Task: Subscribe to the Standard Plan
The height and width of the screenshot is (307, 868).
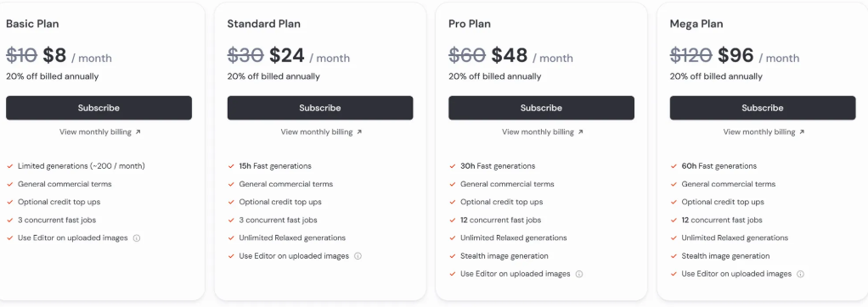Action: tap(320, 108)
